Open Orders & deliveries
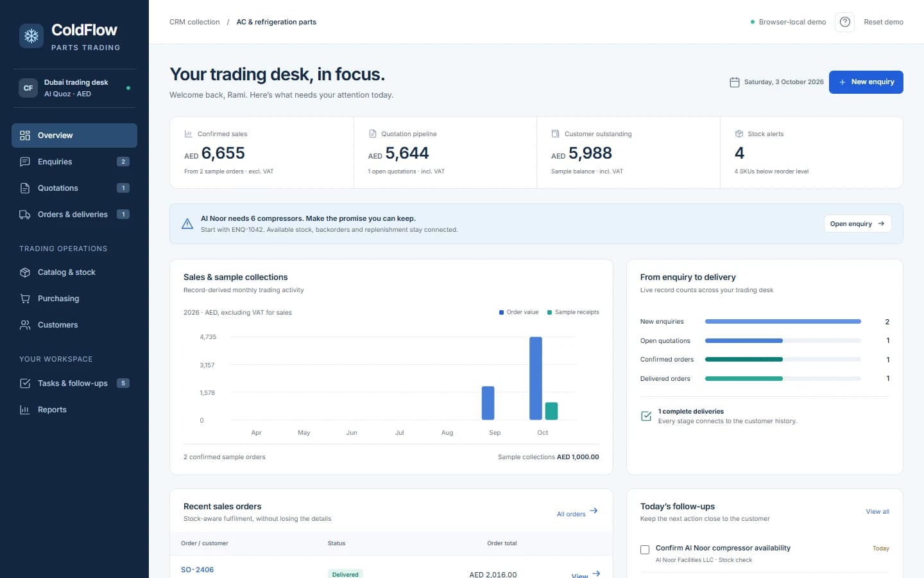924x578 pixels. tap(74, 215)
